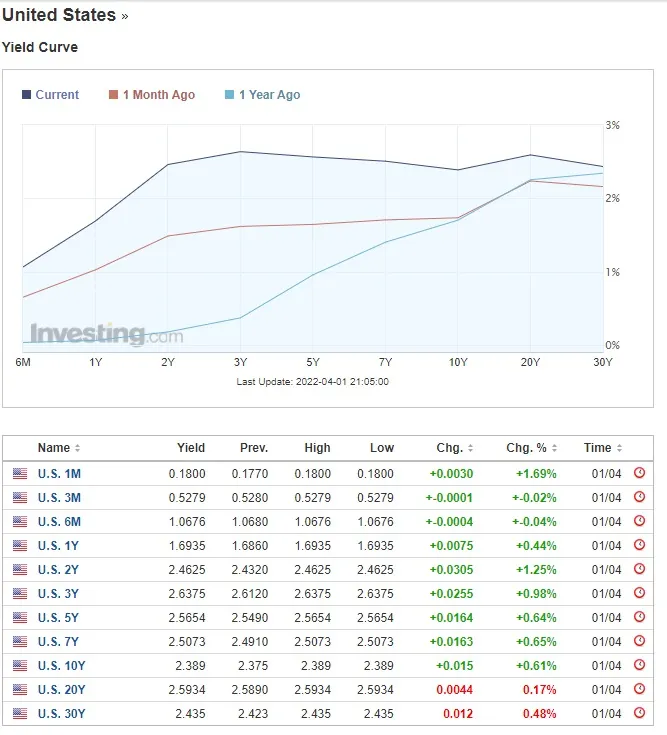The height and width of the screenshot is (735, 667).
Task: Click the clock icon in U.S. 7Y row
Action: pos(640,641)
